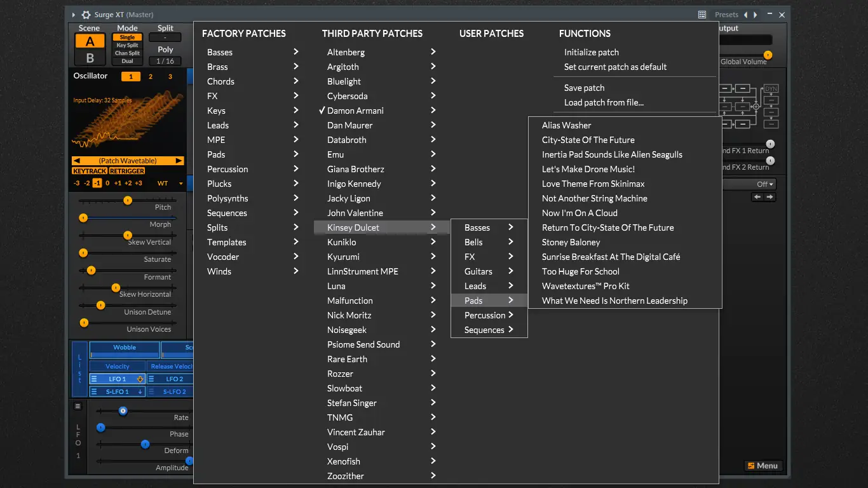The width and height of the screenshot is (868, 488).
Task: Select the next wavetable arrow
Action: click(179, 161)
